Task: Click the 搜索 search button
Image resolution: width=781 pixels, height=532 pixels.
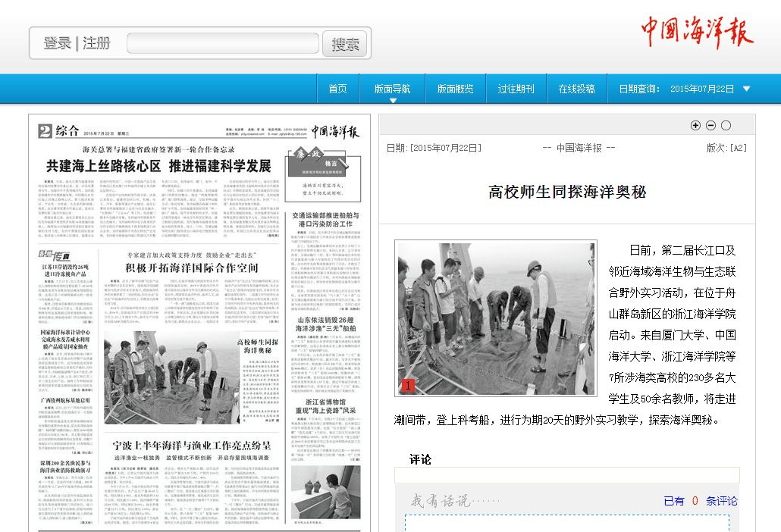Action: (x=345, y=44)
